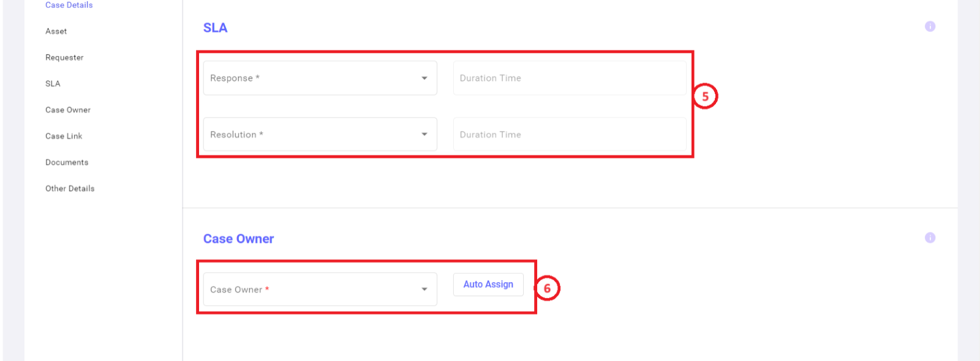
Task: Select Asset in the sidebar
Action: [56, 31]
